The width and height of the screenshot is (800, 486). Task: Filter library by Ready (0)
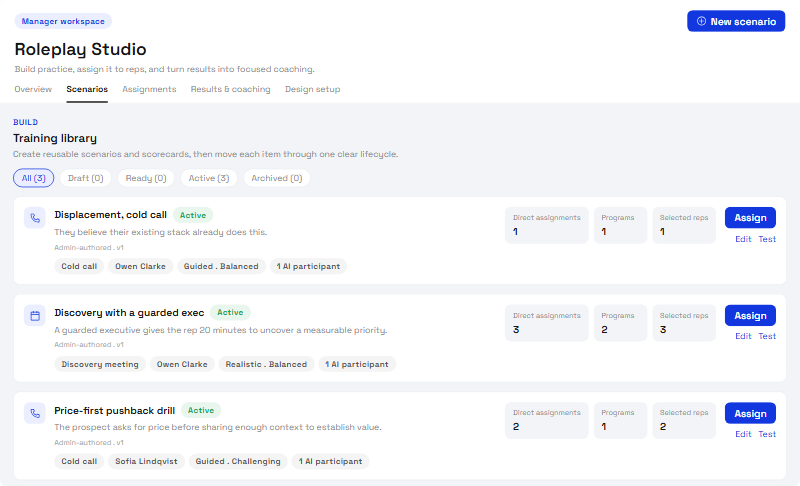(x=146, y=178)
